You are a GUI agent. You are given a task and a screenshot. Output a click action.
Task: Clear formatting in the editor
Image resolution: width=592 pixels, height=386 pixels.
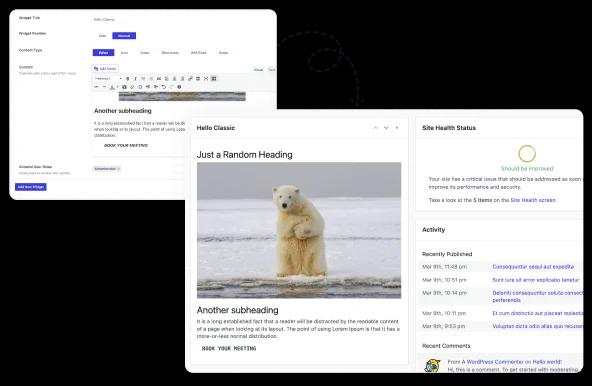click(x=132, y=87)
